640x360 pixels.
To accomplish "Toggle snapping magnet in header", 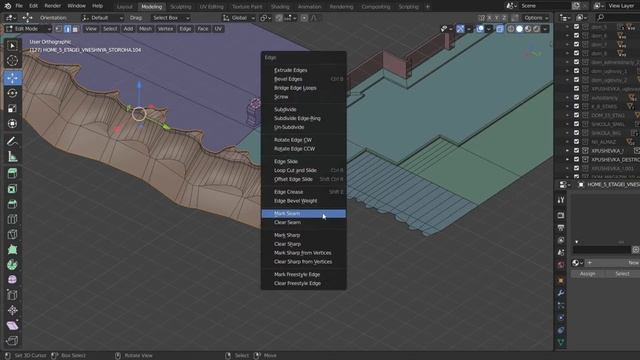I will 279,18.
